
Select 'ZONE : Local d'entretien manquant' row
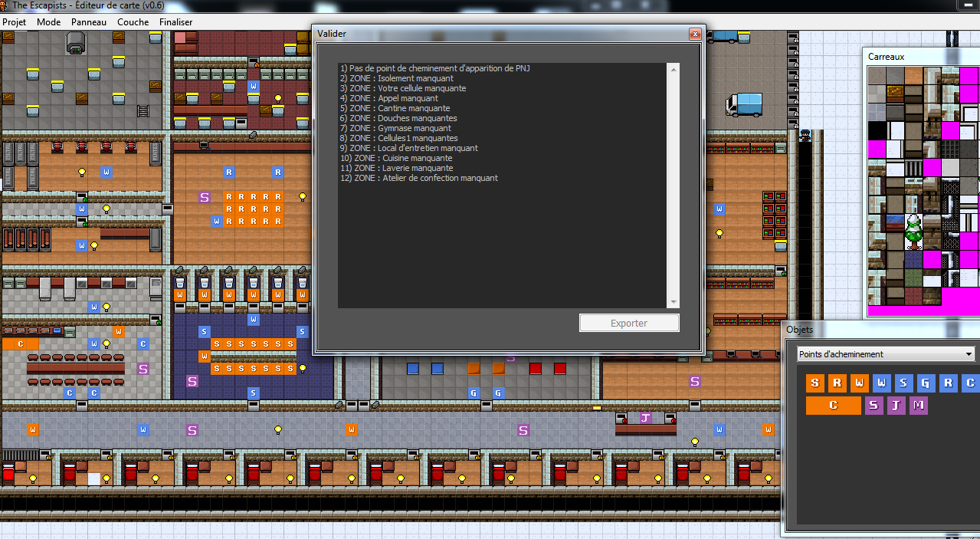pos(409,148)
